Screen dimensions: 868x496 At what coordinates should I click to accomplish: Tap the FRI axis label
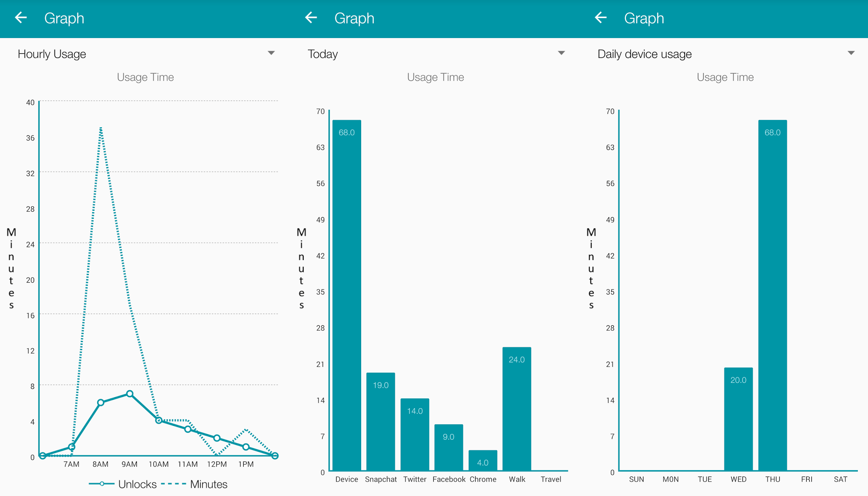pos(807,479)
